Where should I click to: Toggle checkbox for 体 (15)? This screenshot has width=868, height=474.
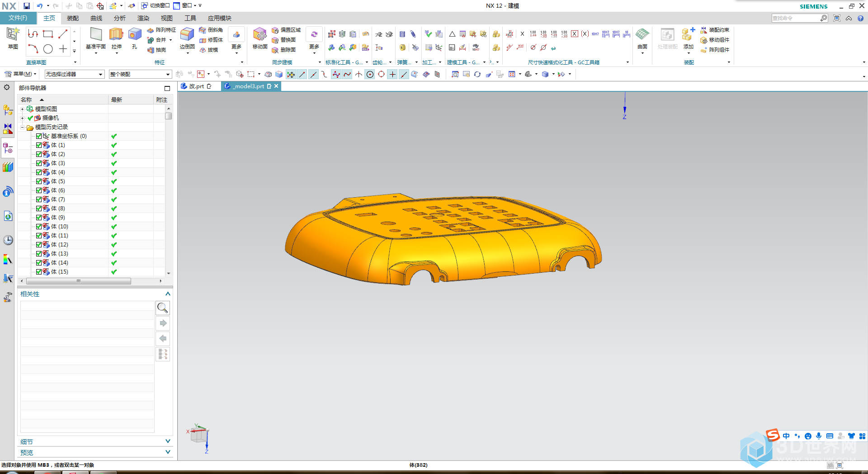click(x=39, y=272)
